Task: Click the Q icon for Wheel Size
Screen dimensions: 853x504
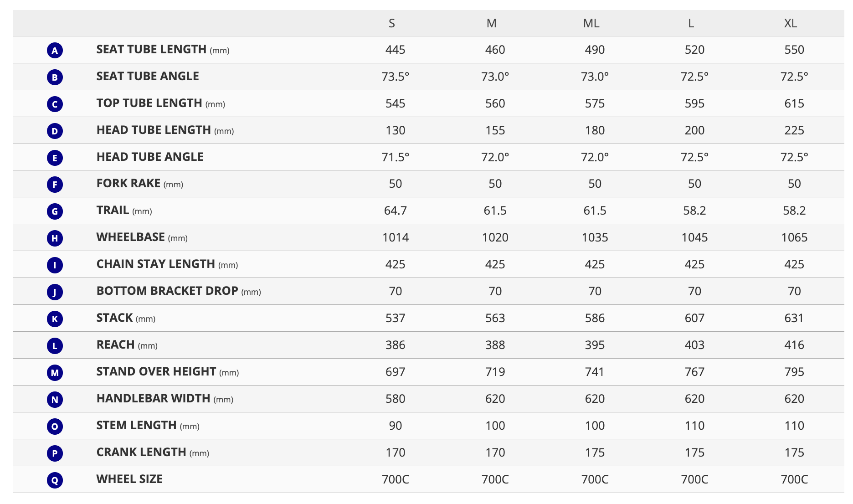Action: pyautogui.click(x=55, y=480)
